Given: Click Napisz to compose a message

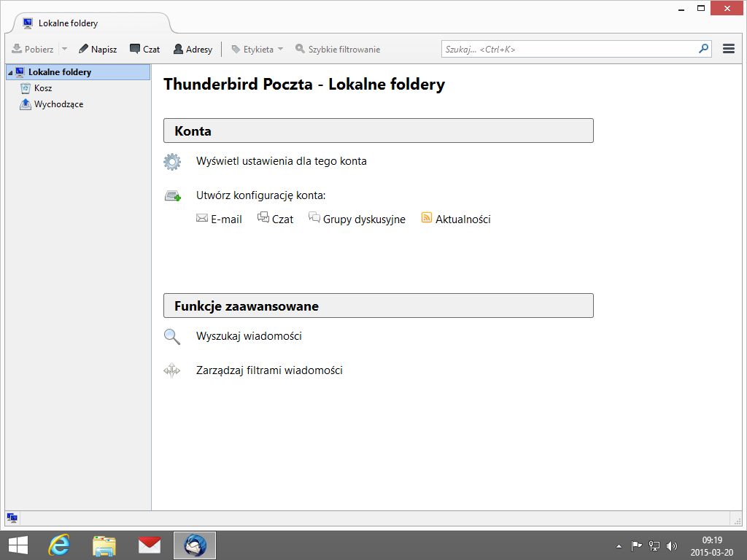Looking at the screenshot, I should click(98, 49).
